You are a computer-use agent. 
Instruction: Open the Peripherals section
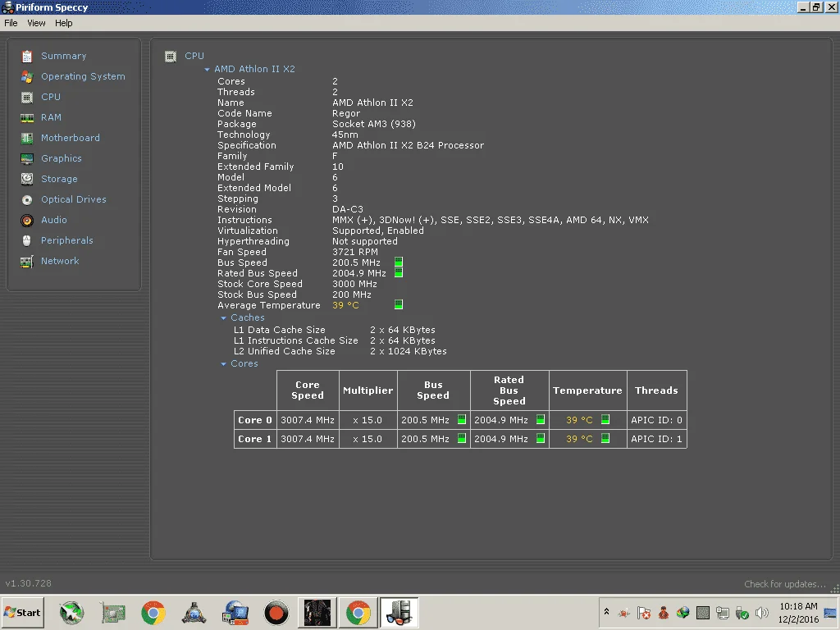click(x=67, y=240)
